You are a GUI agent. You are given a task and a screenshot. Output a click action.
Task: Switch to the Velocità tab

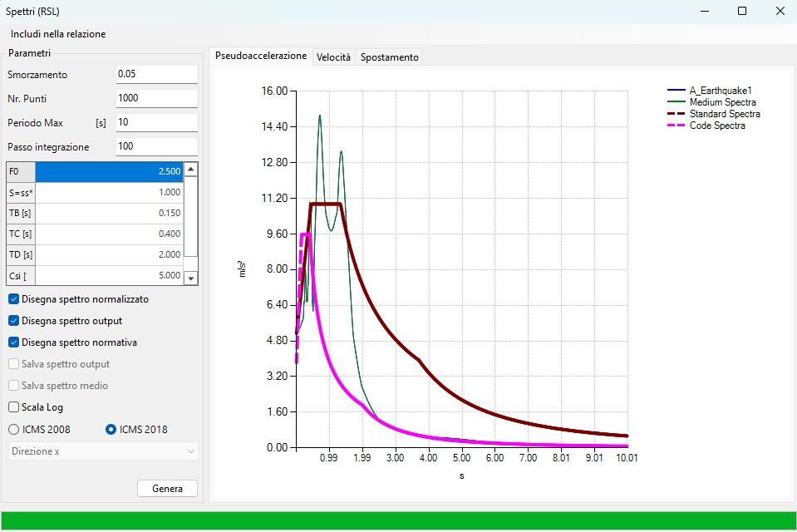pos(333,57)
